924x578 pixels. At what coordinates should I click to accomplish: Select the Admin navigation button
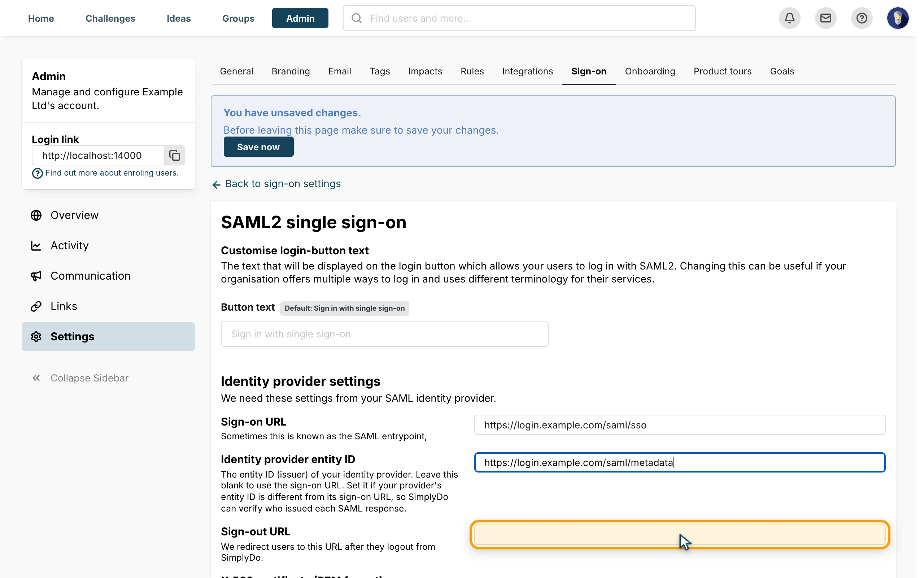pyautogui.click(x=300, y=18)
